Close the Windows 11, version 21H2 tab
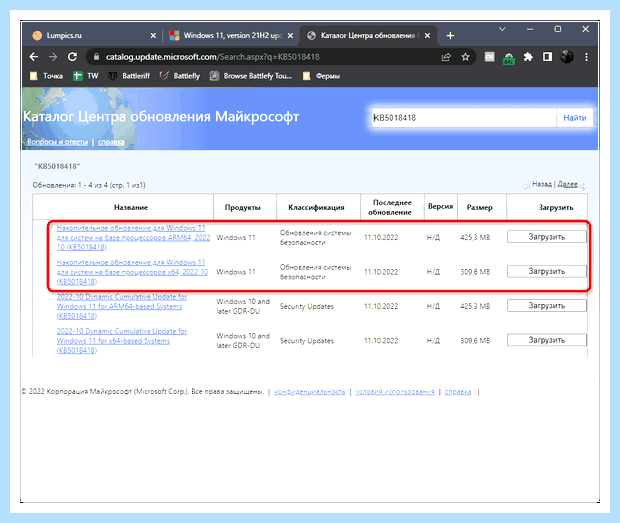Viewport: 620px width, 523px height. point(290,36)
